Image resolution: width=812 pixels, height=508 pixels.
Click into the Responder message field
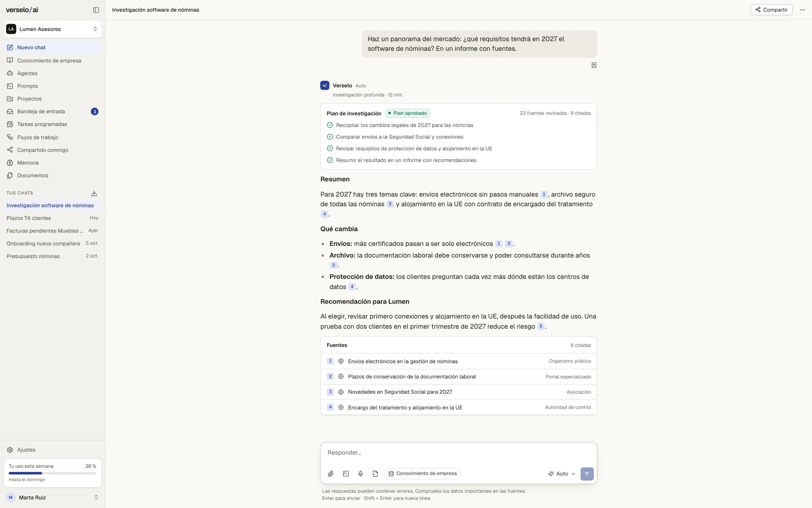coord(459,453)
